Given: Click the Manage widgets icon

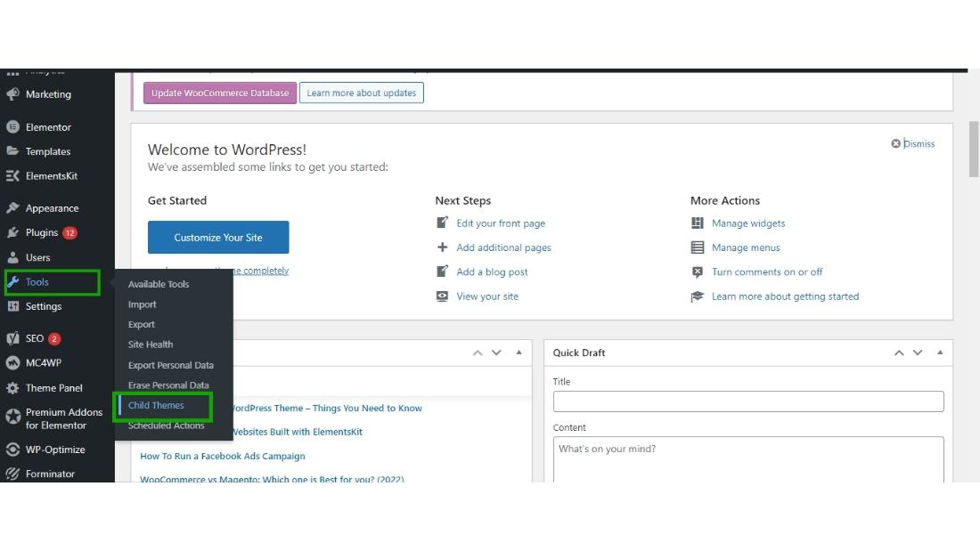Looking at the screenshot, I should tap(698, 223).
